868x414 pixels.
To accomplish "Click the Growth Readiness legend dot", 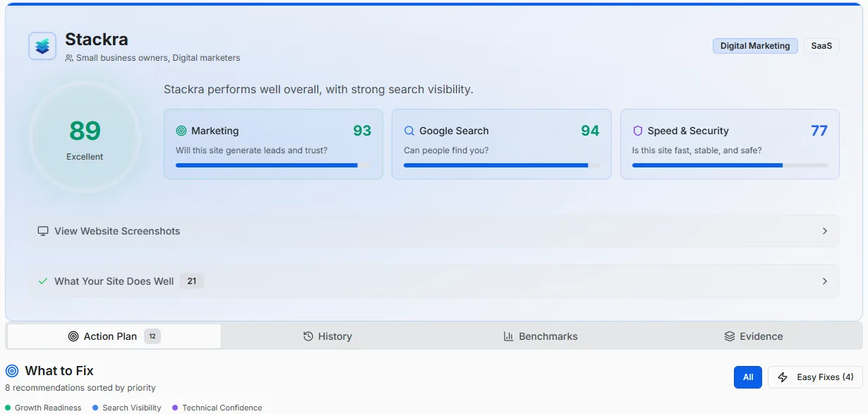I will 8,408.
